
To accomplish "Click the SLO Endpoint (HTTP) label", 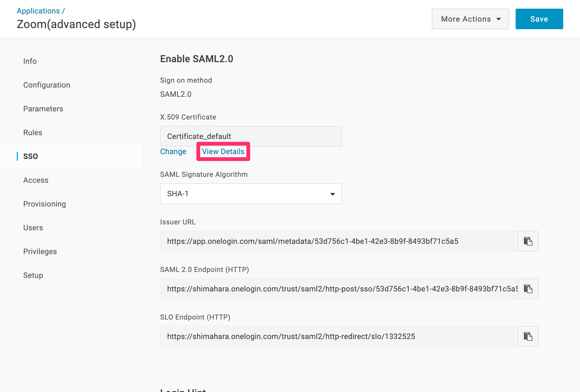I will click(195, 317).
